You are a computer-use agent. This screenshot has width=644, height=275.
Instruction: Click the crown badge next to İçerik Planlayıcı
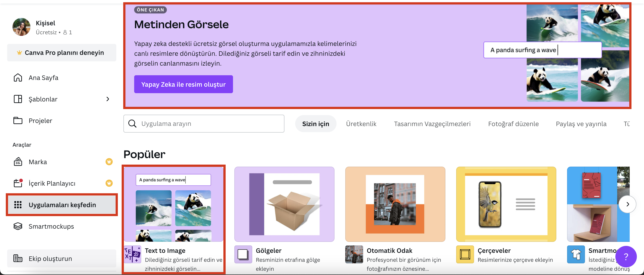tap(109, 183)
